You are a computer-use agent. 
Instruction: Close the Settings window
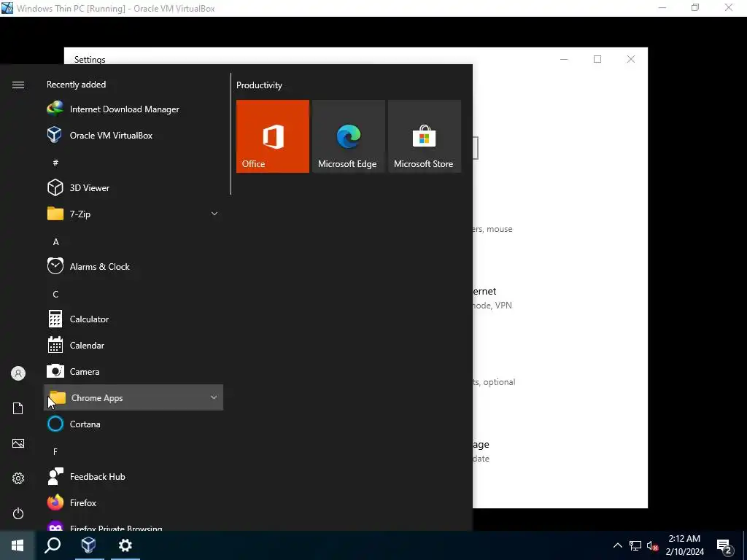[631, 59]
